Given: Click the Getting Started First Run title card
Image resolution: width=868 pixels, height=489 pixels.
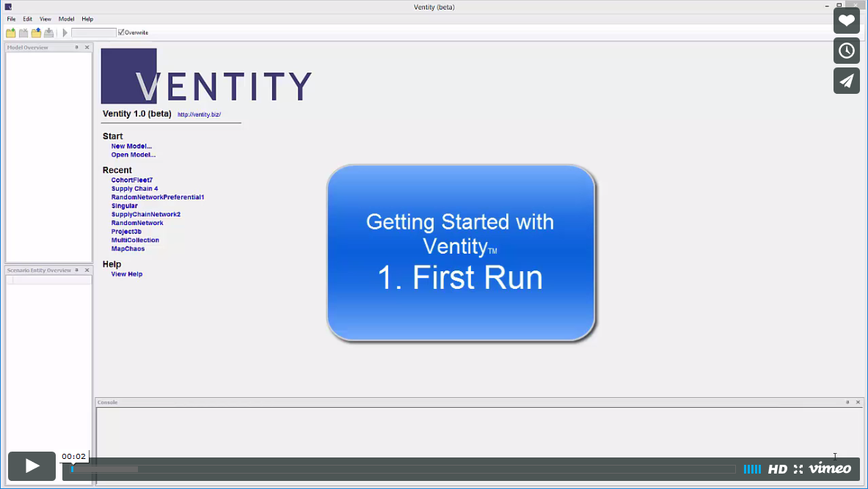Looking at the screenshot, I should [461, 253].
